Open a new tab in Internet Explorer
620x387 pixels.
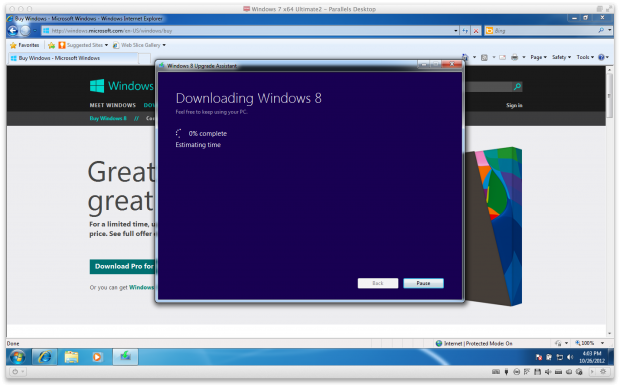click(x=145, y=59)
